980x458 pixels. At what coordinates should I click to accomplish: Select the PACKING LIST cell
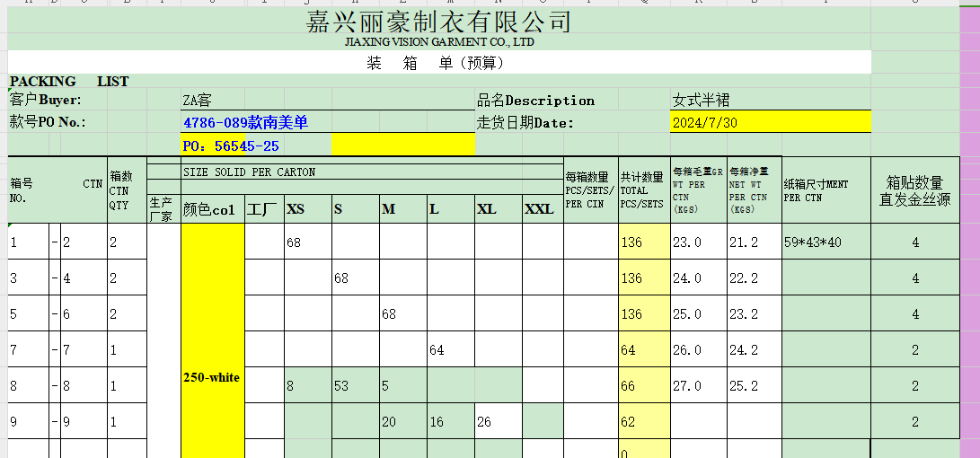point(69,82)
